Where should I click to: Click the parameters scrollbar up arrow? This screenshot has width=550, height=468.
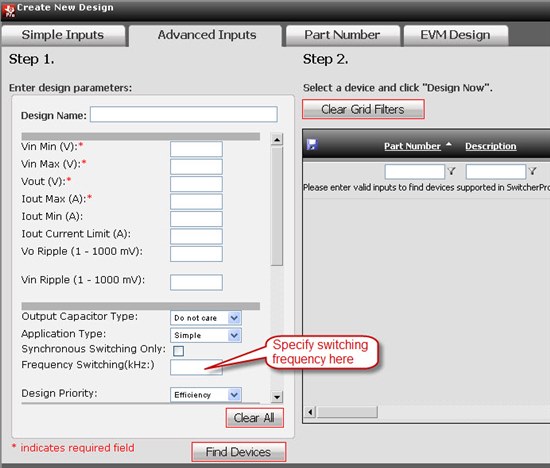pos(277,140)
